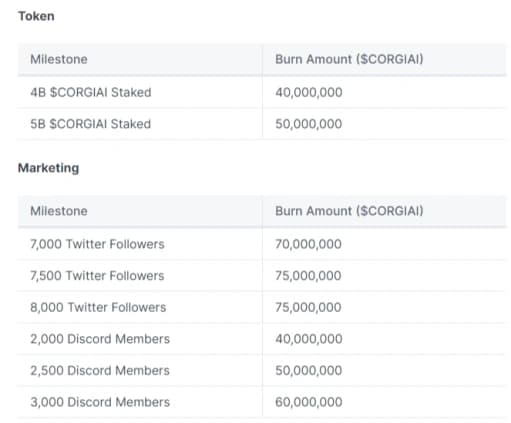
Task: Select the 70,000,000 burn amount cell
Action: 308,244
